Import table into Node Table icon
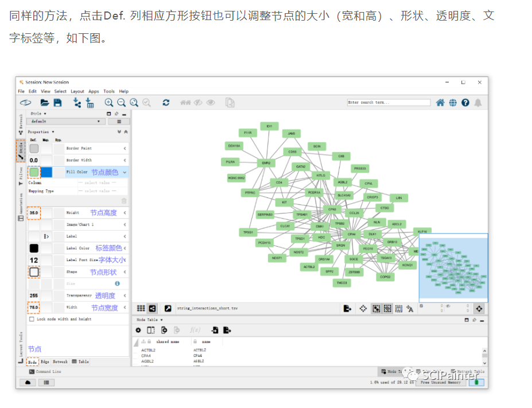Viewport: 532px width, 408px height. (x=215, y=330)
